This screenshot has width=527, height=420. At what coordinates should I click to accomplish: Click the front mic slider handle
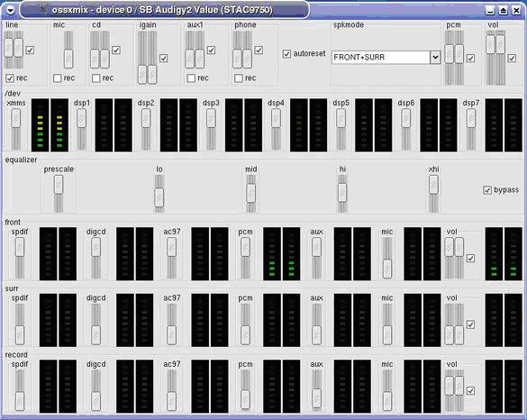coord(387,269)
